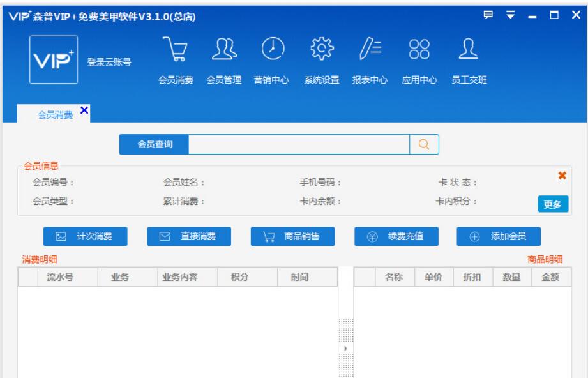Click the 金额 column header
The height and width of the screenshot is (378, 588).
tap(551, 277)
